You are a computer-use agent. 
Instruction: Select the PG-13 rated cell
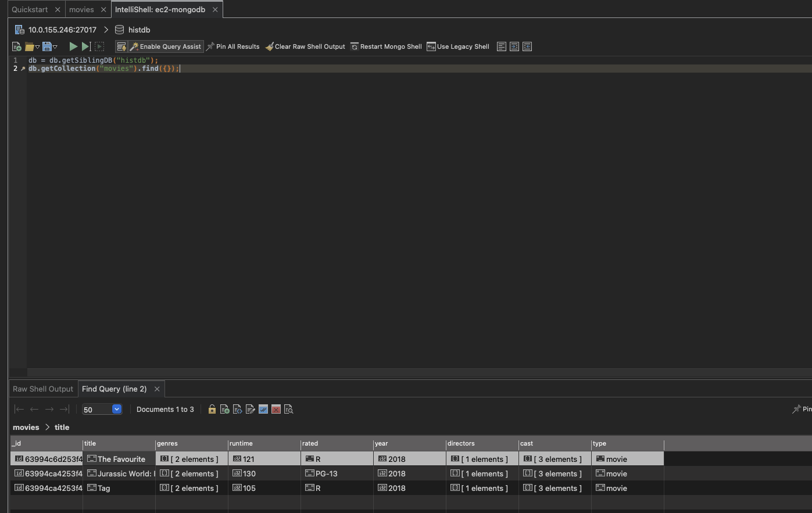tap(337, 473)
